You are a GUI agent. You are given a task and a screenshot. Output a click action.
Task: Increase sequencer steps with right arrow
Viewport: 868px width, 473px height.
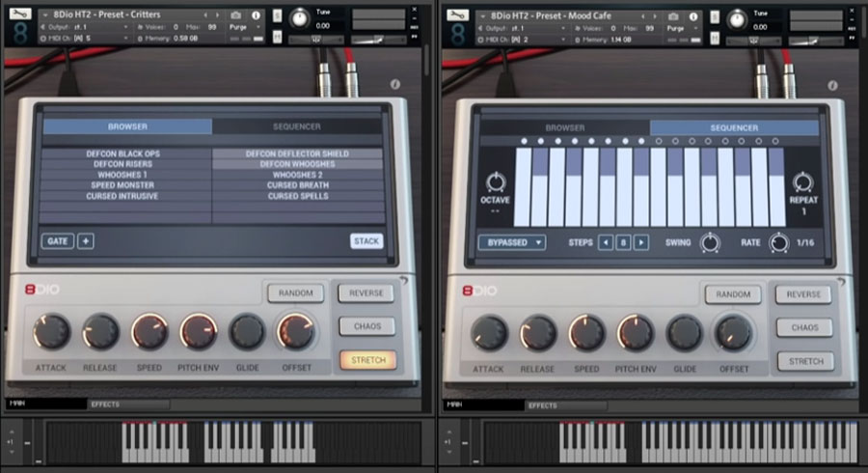coord(641,242)
